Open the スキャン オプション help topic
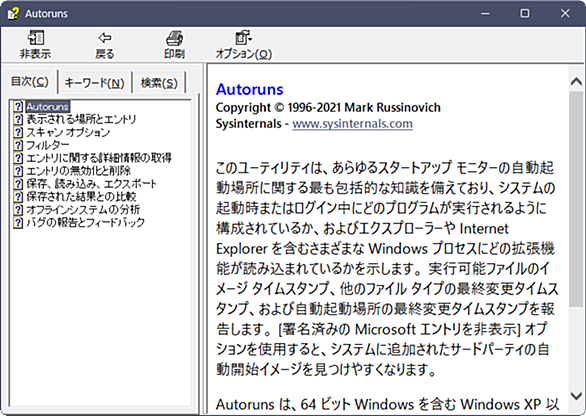The image size is (586, 416). pyautogui.click(x=68, y=132)
